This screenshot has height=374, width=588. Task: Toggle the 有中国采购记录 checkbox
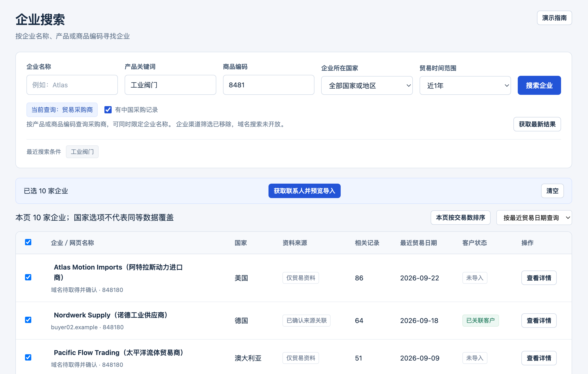tap(108, 110)
